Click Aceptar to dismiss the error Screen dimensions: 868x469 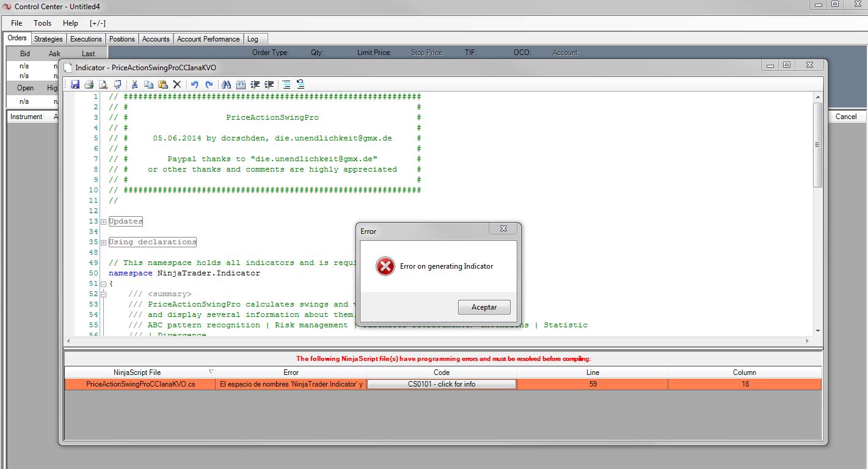click(484, 307)
